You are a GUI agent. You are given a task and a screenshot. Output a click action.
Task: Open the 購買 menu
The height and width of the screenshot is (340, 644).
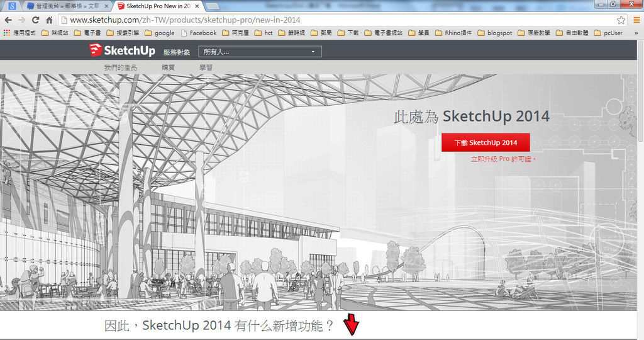click(168, 67)
